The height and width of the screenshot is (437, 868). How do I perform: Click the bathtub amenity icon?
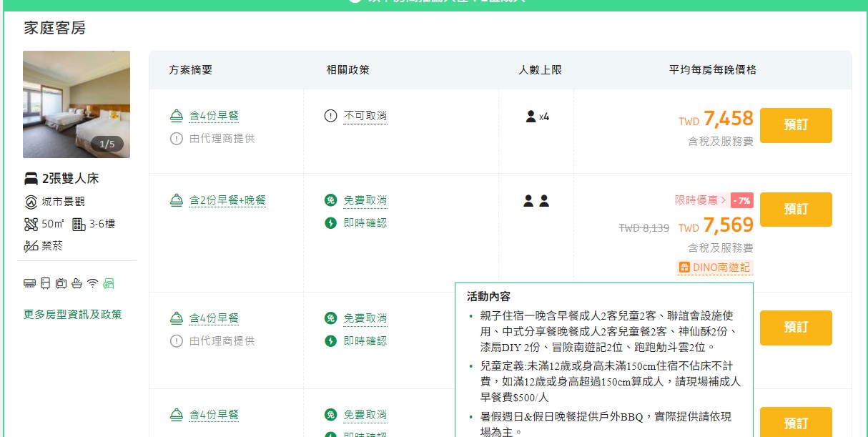point(77,283)
